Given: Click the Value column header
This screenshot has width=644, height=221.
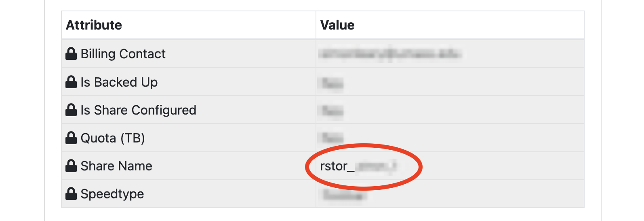Looking at the screenshot, I should (x=337, y=25).
